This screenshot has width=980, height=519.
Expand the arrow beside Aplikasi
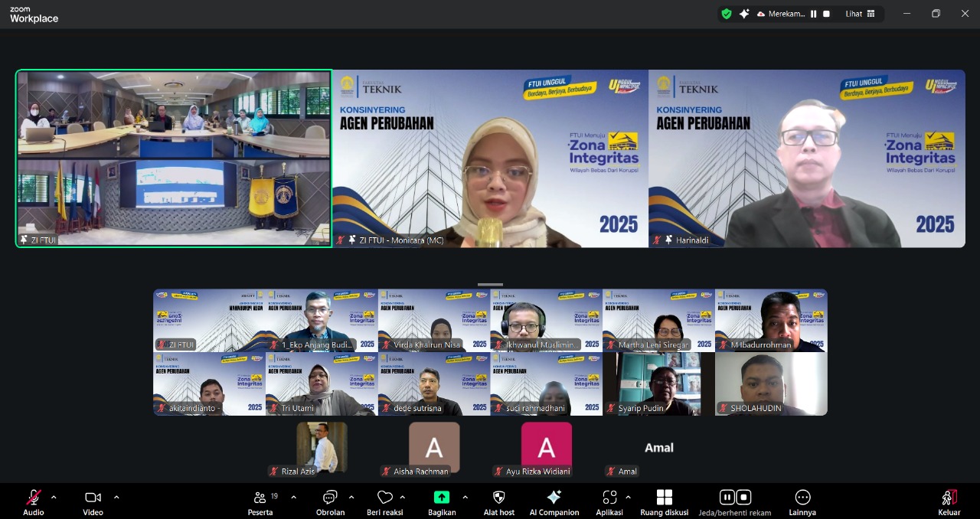[x=629, y=497]
